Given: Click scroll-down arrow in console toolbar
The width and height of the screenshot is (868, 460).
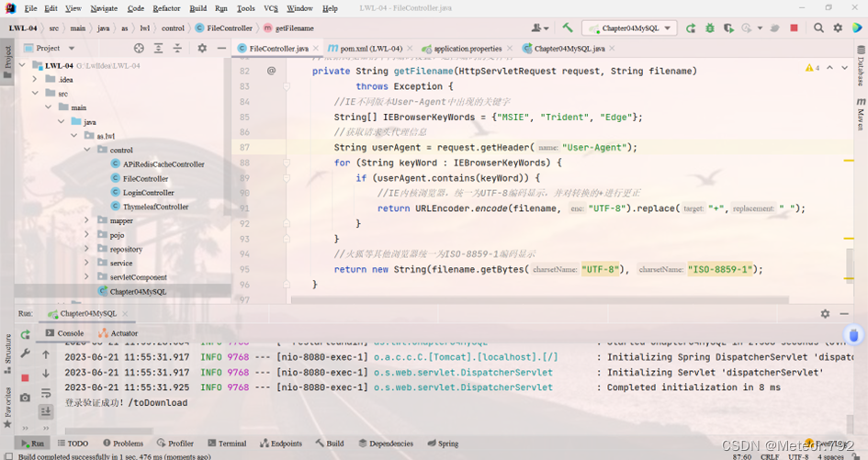Looking at the screenshot, I should point(46,373).
